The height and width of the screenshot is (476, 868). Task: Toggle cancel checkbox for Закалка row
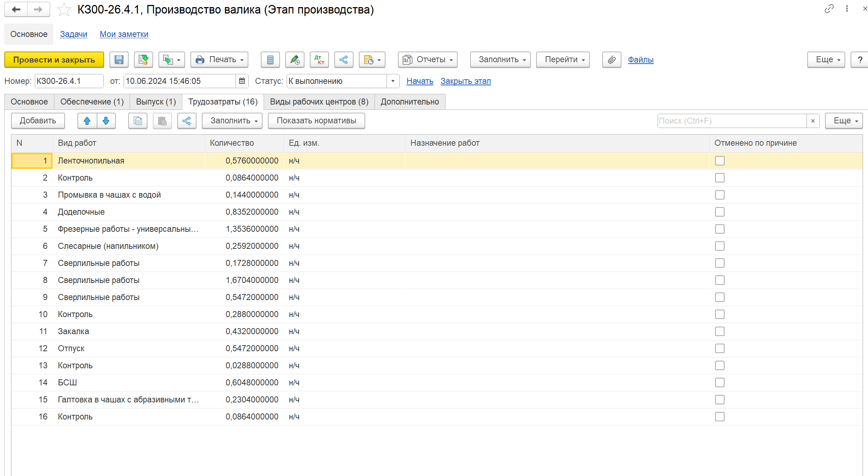719,331
